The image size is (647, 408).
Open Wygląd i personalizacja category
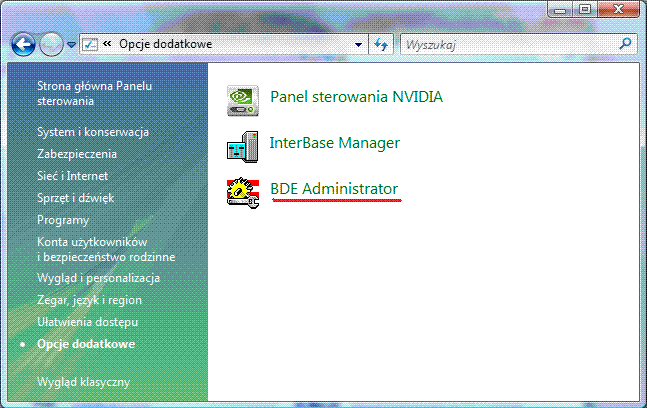(98, 278)
